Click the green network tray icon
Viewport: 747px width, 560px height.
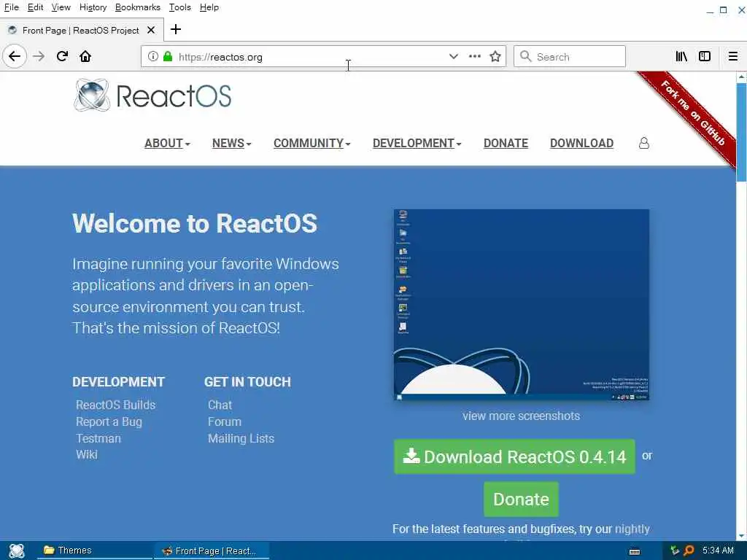(x=675, y=551)
